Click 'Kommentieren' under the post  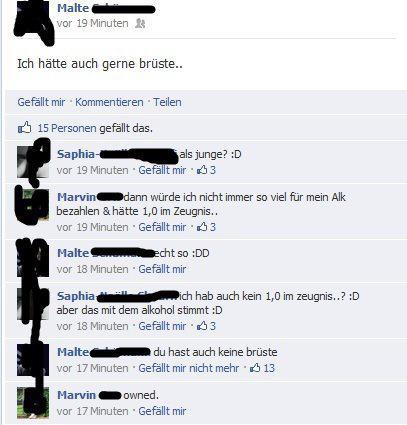(x=109, y=102)
